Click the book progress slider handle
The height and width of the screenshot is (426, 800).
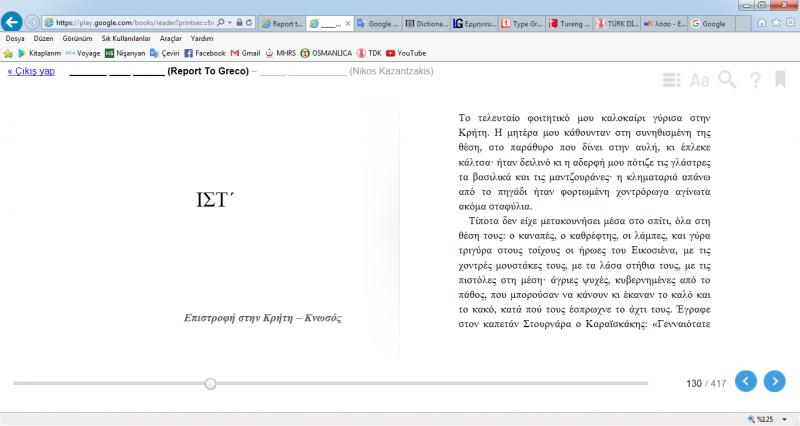(x=210, y=384)
